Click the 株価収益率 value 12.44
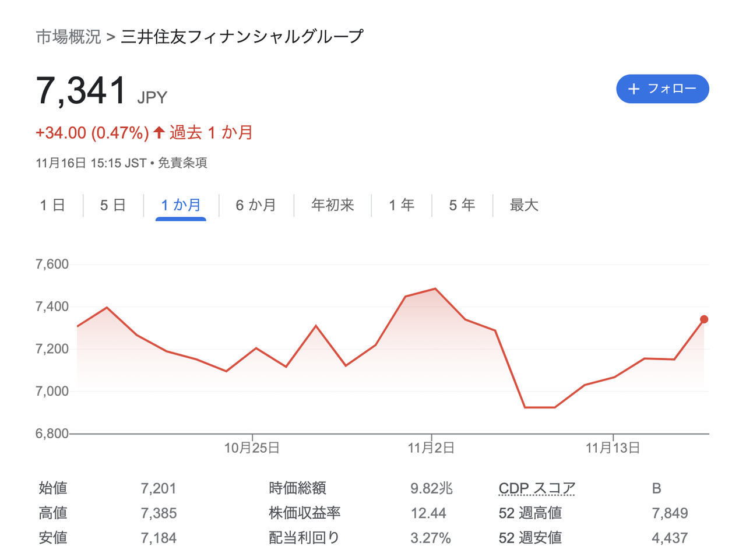 point(428,513)
